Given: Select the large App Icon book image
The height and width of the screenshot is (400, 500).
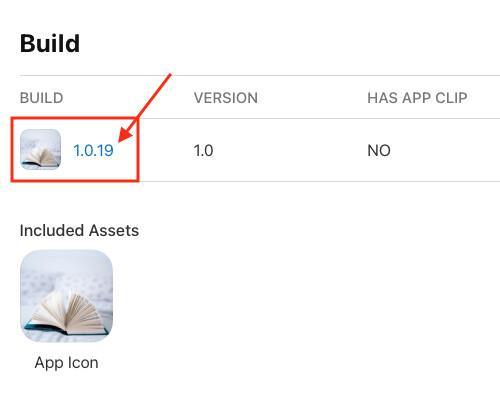Looking at the screenshot, I should 67,296.
